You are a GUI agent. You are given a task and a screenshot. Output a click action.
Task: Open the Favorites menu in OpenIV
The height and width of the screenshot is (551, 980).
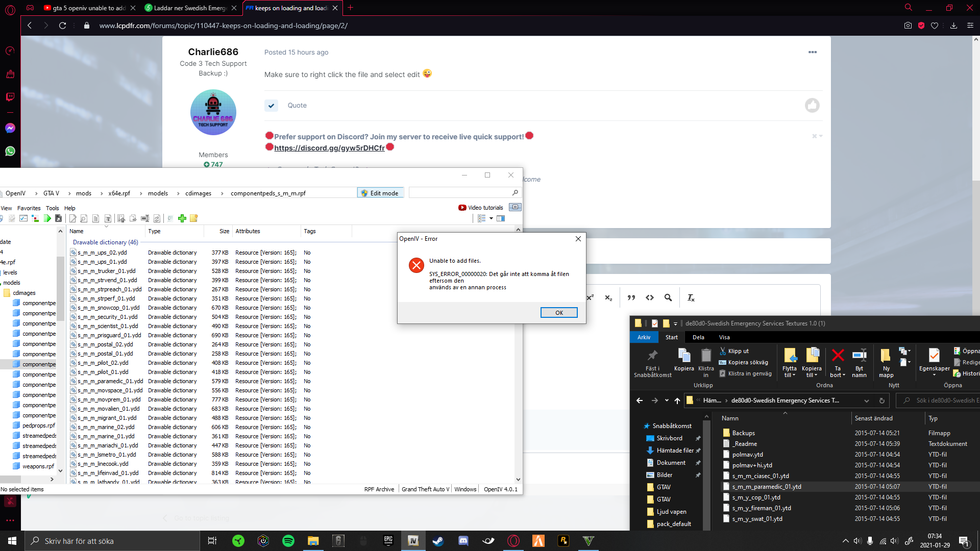[x=29, y=208]
